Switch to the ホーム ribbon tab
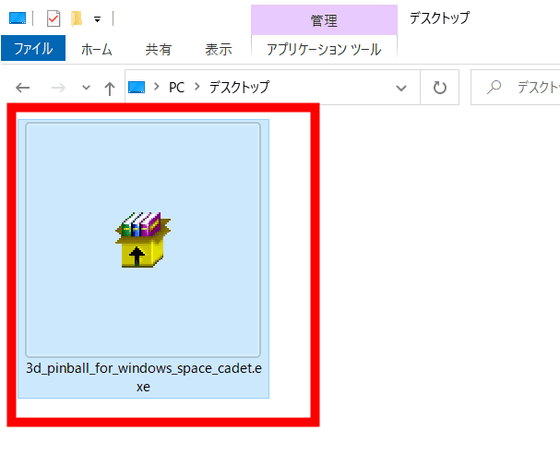The height and width of the screenshot is (467, 560). (96, 49)
